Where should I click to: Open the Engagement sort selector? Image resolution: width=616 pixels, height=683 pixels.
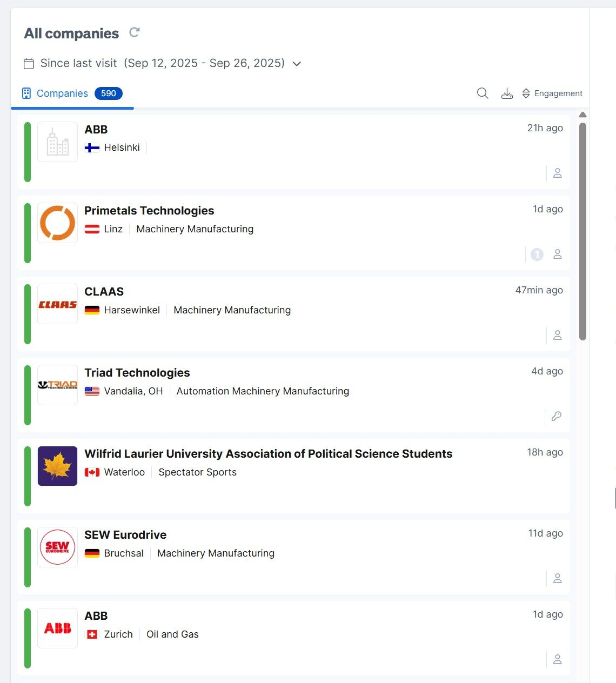pos(552,93)
